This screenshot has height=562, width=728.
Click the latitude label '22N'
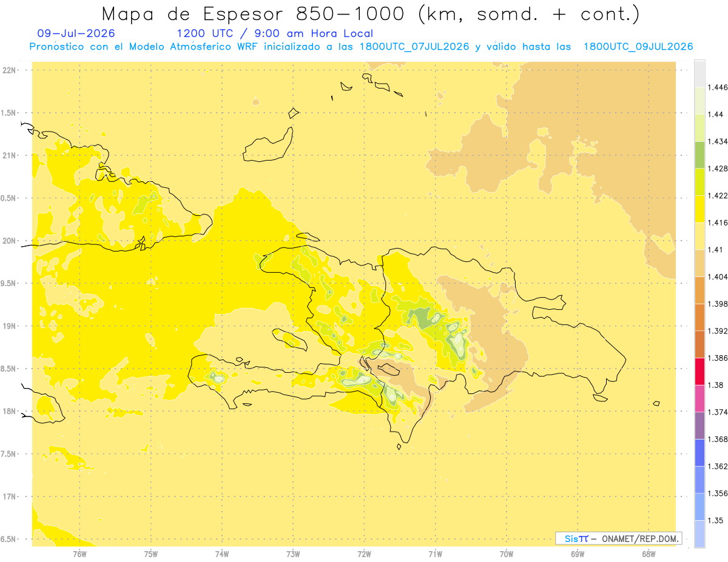point(10,70)
